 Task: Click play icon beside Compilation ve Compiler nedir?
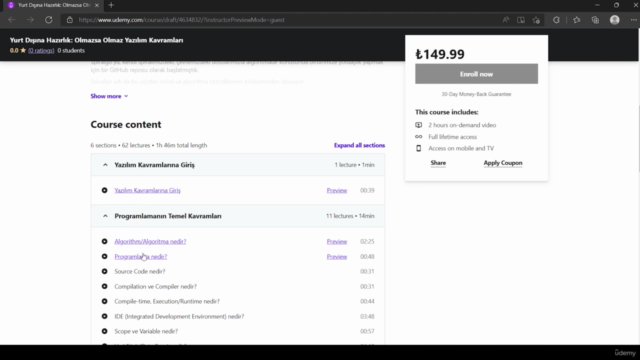click(x=104, y=287)
